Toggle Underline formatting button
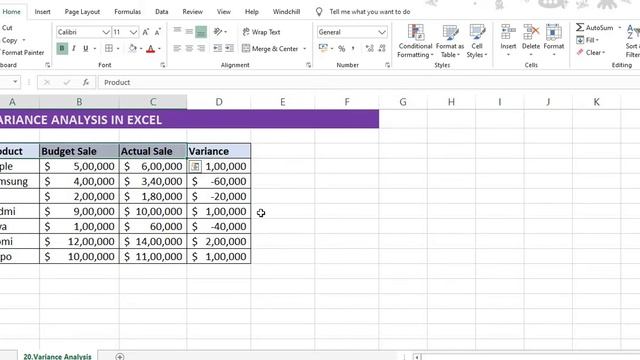This screenshot has height=360, width=640. [x=85, y=49]
